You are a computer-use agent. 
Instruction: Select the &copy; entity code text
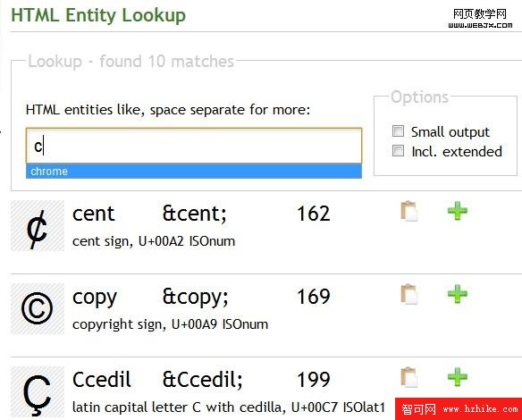pyautogui.click(x=196, y=298)
